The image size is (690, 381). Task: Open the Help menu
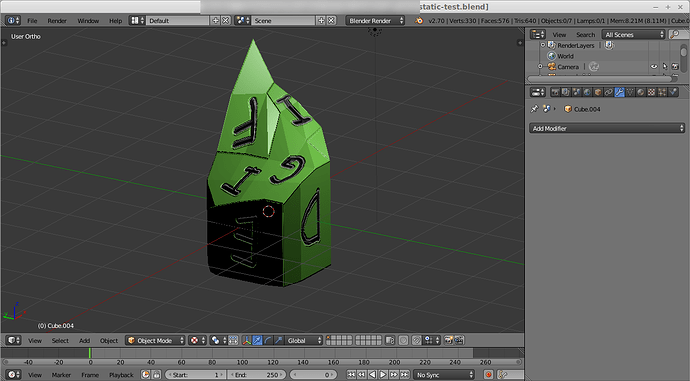tap(115, 21)
